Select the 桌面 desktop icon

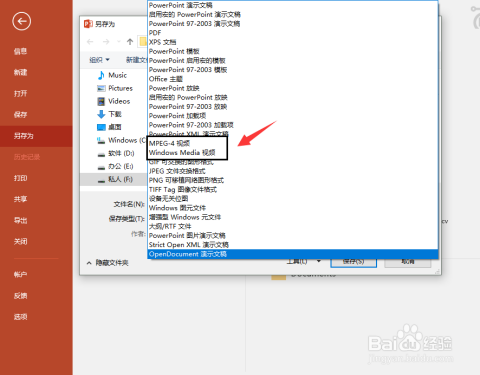pos(101,127)
